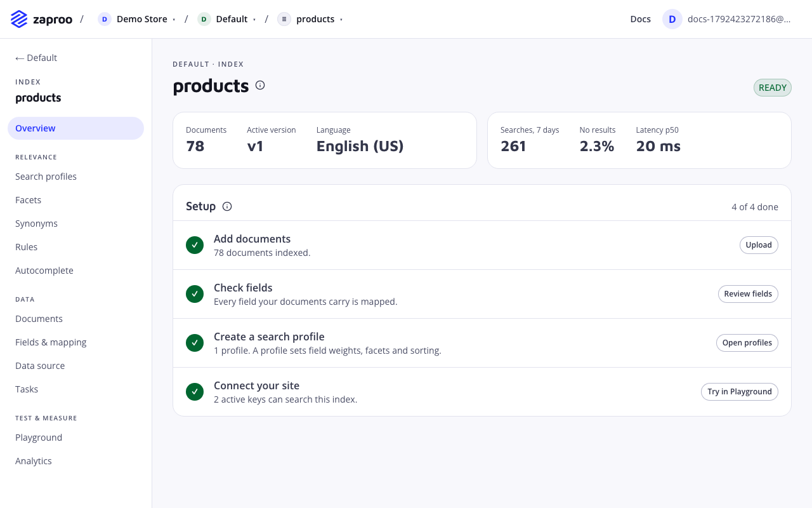Click the sidebar products index name
This screenshot has width=812, height=508.
point(38,98)
